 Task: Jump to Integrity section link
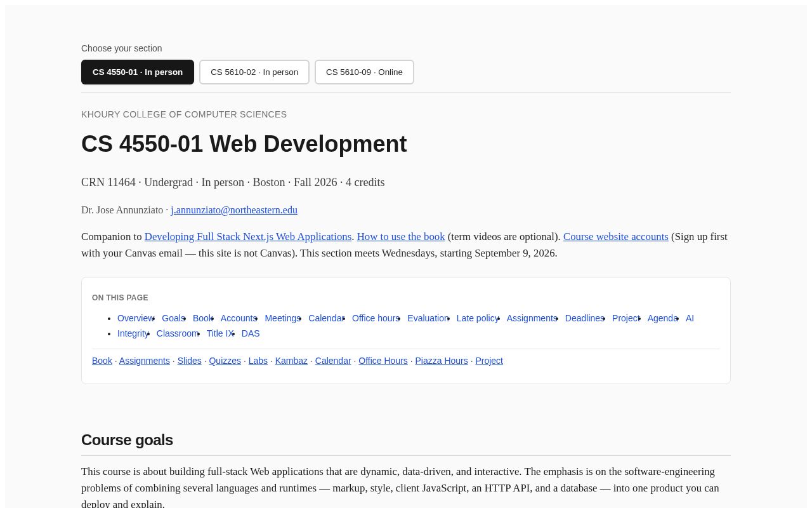click(x=133, y=333)
